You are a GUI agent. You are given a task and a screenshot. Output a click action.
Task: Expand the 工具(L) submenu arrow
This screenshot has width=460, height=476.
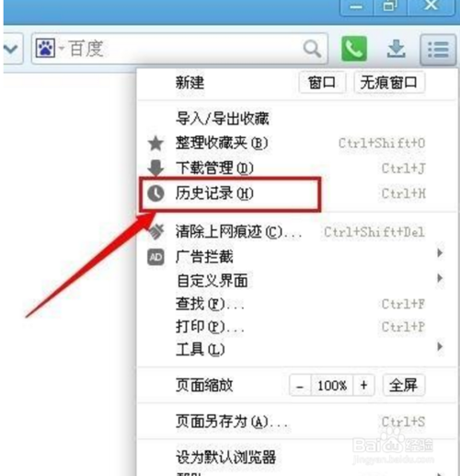click(x=440, y=346)
